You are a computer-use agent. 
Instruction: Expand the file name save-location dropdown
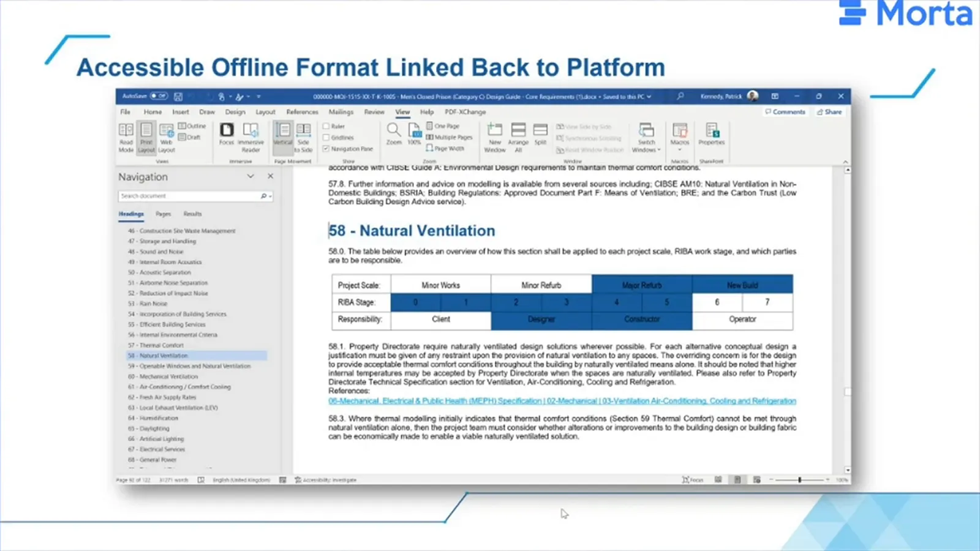pos(649,97)
